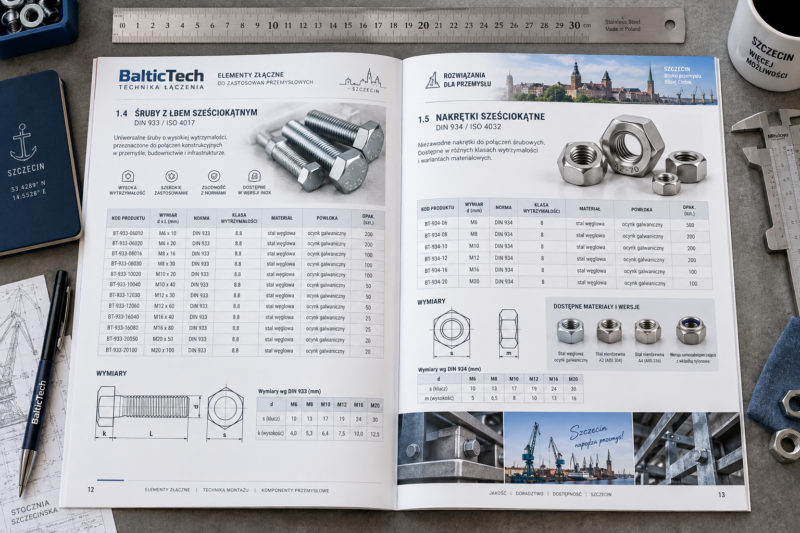Click the heading 1.4 Śruby z łbem sześciokątnym
The height and width of the screenshot is (533, 800).
[x=186, y=113]
